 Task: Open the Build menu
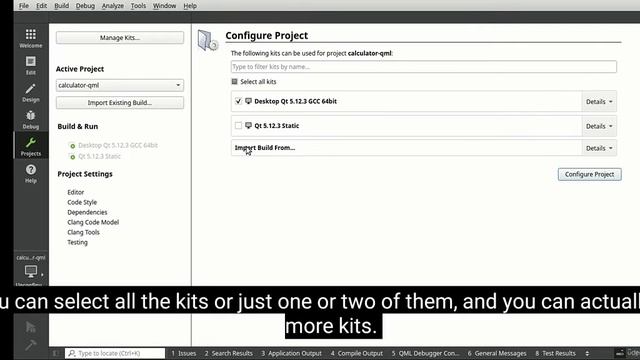coord(62,6)
